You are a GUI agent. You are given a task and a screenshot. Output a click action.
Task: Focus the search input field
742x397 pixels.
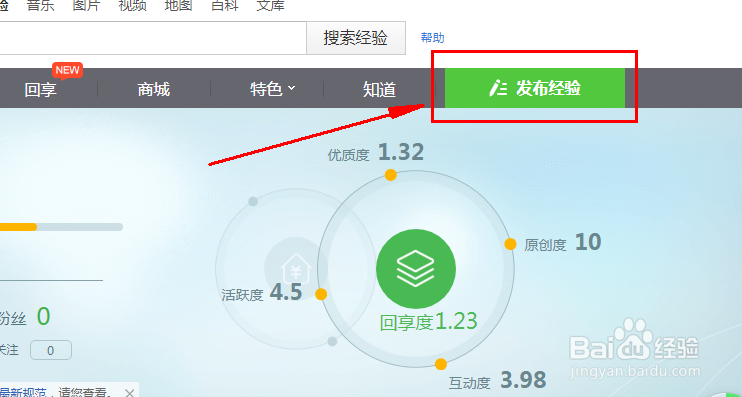153,38
